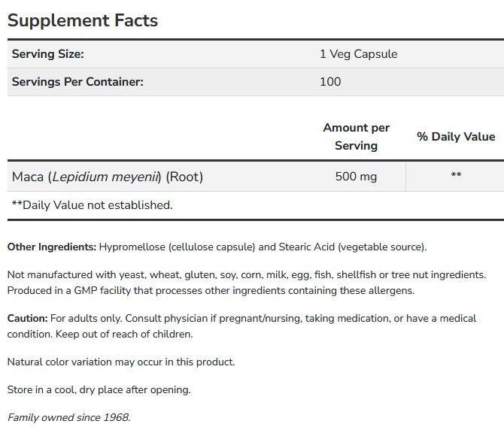This screenshot has width=504, height=436.
Task: Click the Servings Per Container label
Action: (x=77, y=81)
